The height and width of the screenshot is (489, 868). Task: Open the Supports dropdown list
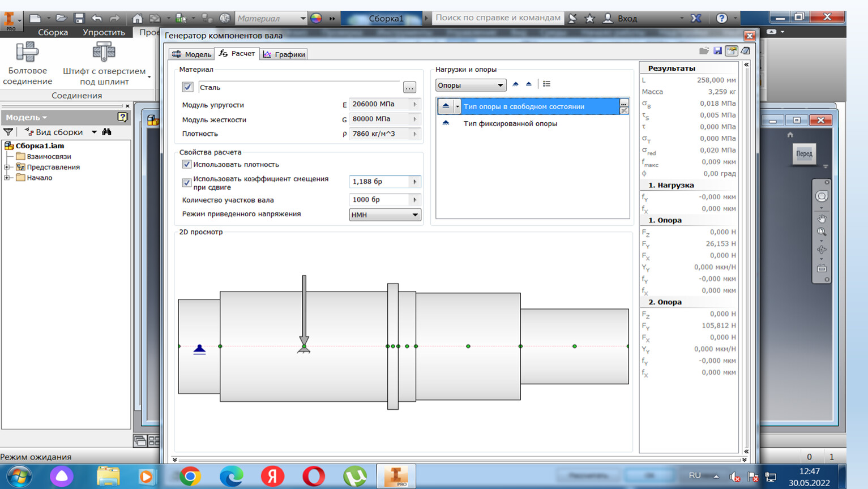pos(471,85)
